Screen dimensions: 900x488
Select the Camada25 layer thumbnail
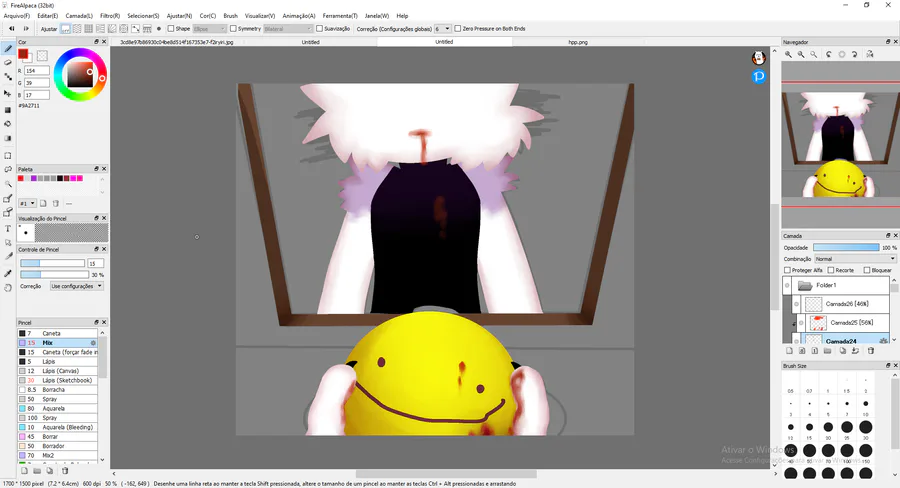tap(818, 323)
